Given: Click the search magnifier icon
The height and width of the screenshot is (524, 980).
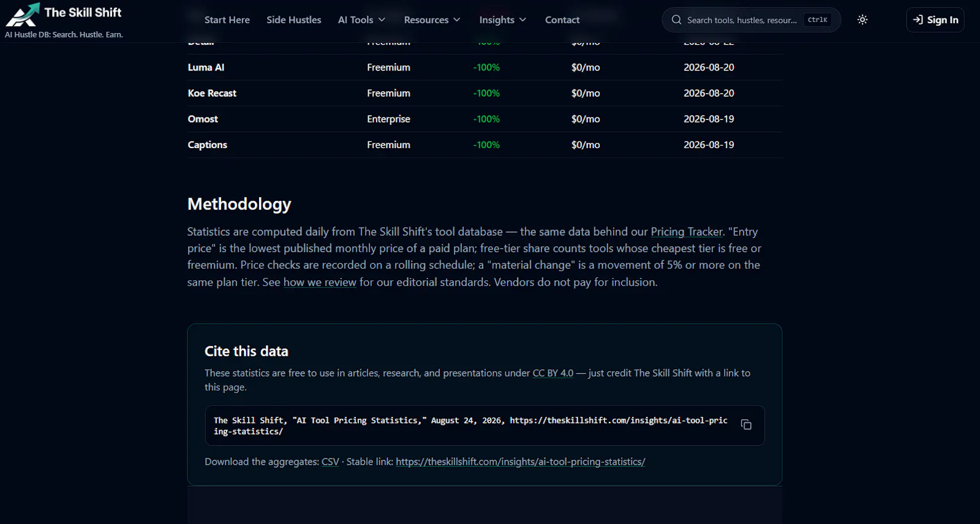Looking at the screenshot, I should point(676,20).
